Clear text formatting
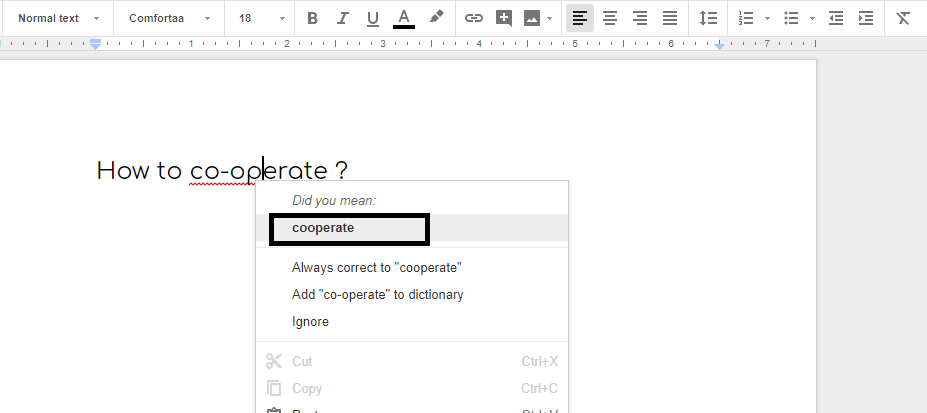The image size is (927, 413). 903,18
